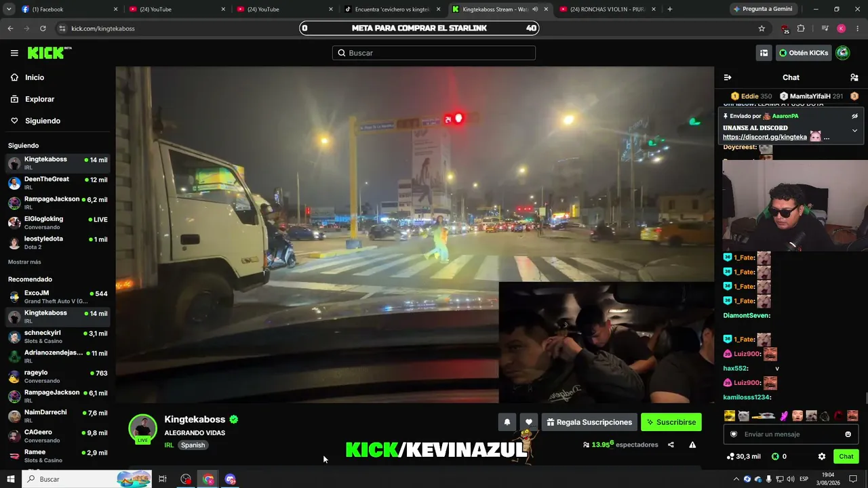Bookmark this page with the star icon
This screenshot has height=488, width=868.
[762, 28]
